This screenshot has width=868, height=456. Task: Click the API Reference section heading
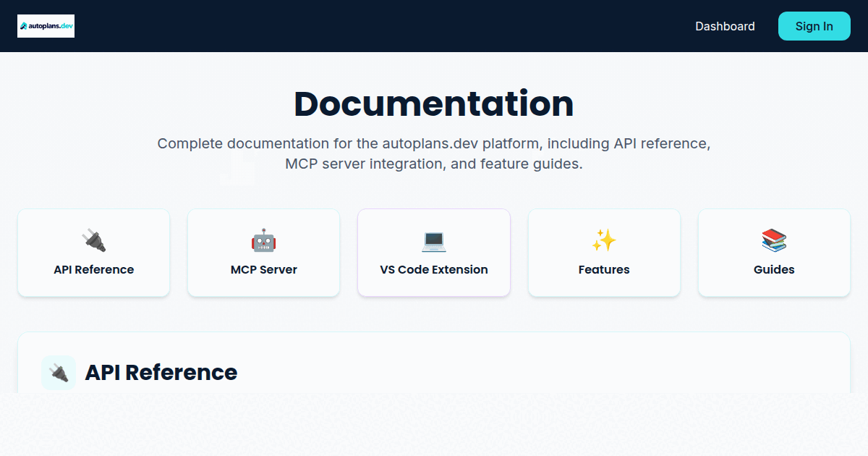161,373
